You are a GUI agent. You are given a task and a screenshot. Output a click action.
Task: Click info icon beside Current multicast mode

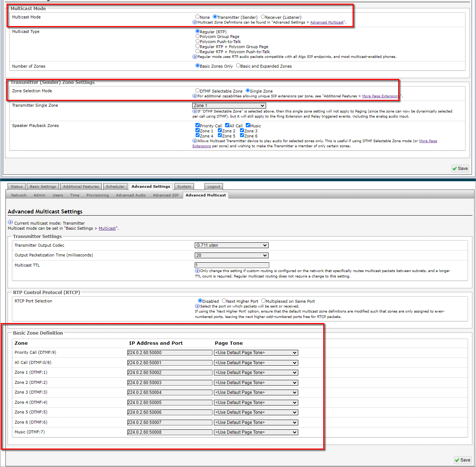(10, 222)
